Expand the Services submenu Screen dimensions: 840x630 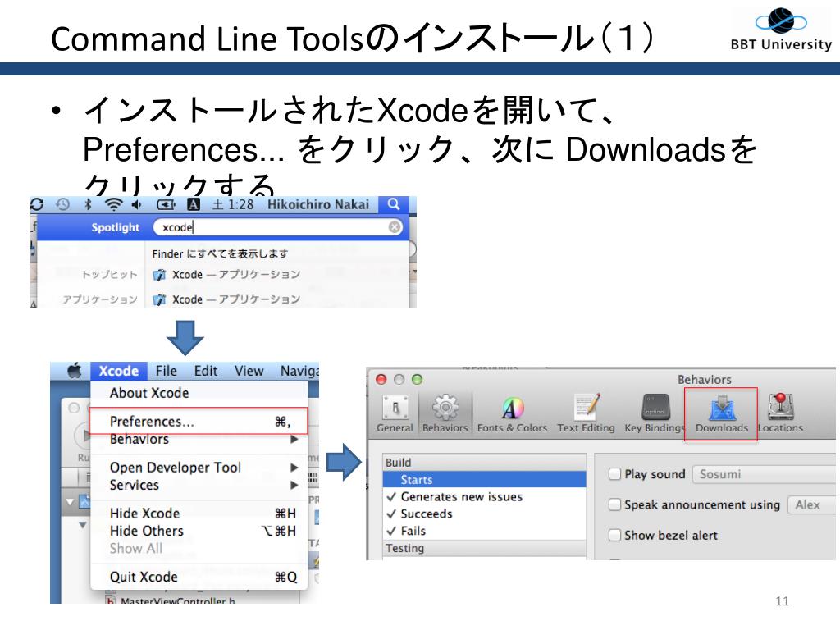[x=199, y=485]
